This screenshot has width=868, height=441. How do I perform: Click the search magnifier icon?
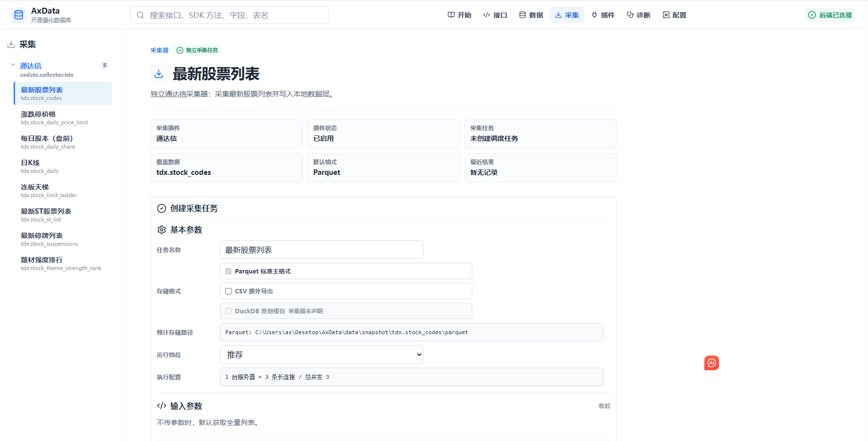pyautogui.click(x=140, y=15)
